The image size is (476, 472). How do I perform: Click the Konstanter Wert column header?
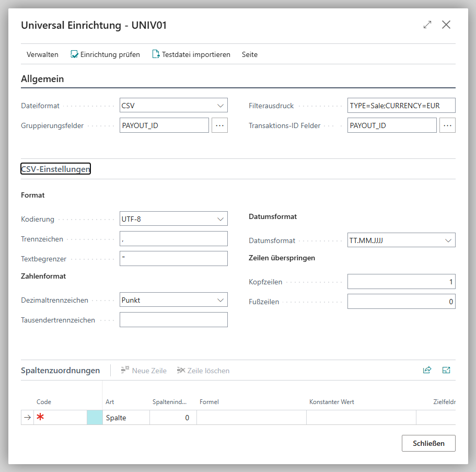click(x=331, y=401)
